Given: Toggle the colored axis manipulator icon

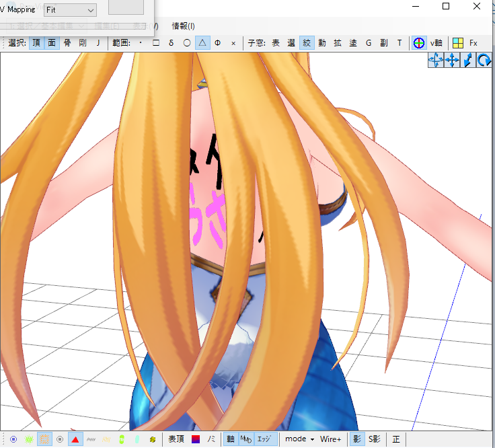Looking at the screenshot, I should [x=419, y=43].
